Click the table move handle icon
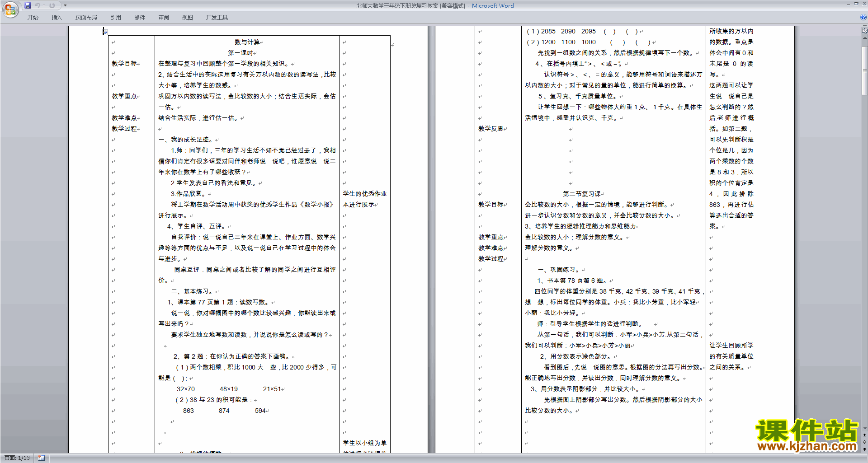This screenshot has height=463, width=868. click(105, 32)
